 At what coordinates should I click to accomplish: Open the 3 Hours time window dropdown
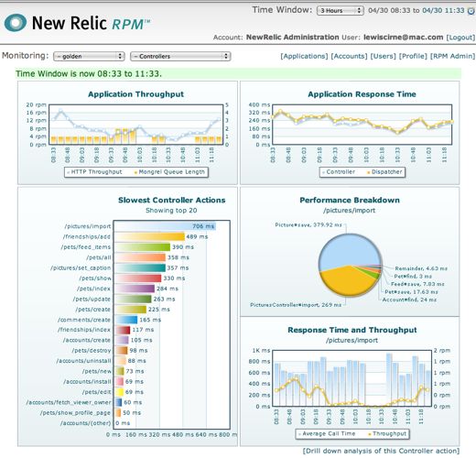click(x=341, y=11)
